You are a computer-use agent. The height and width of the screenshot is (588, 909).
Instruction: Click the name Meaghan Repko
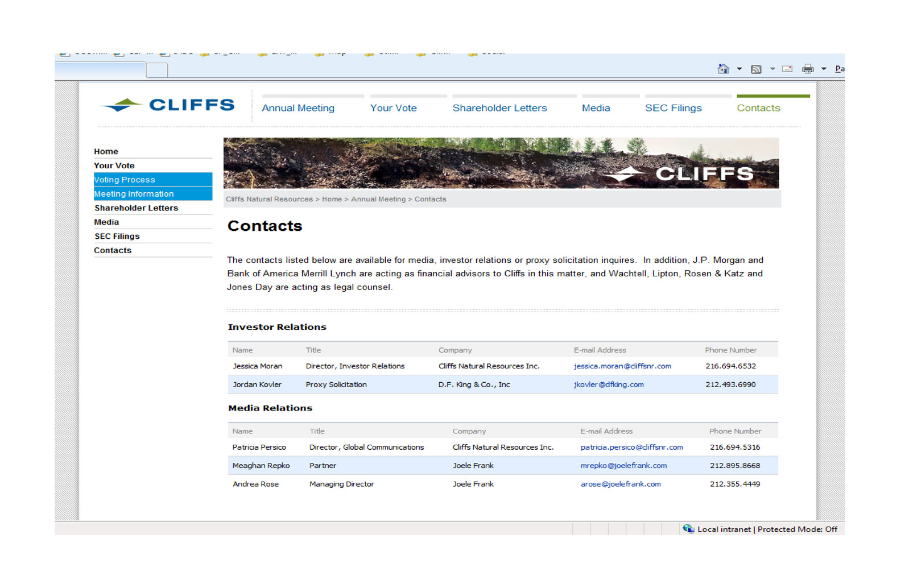tap(261, 466)
